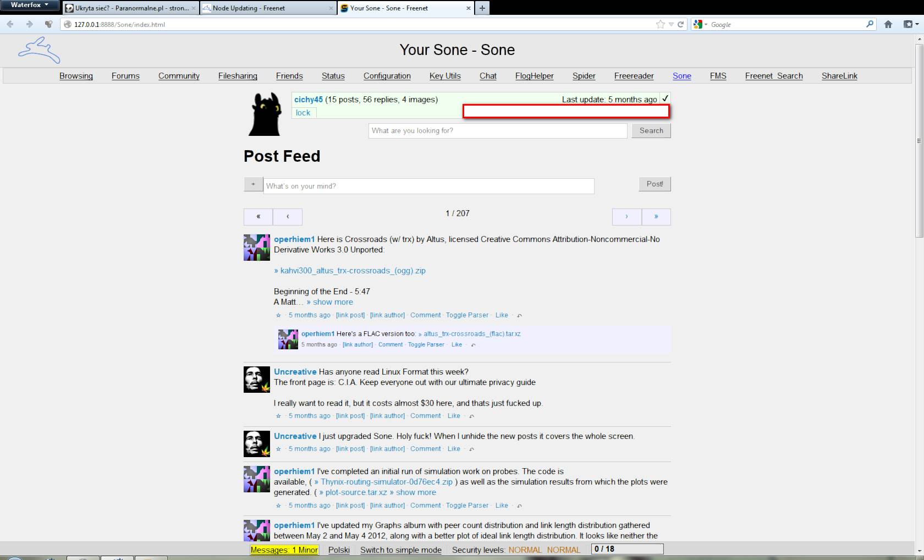Open the bookmarks menu button in the toolbar

click(x=911, y=24)
